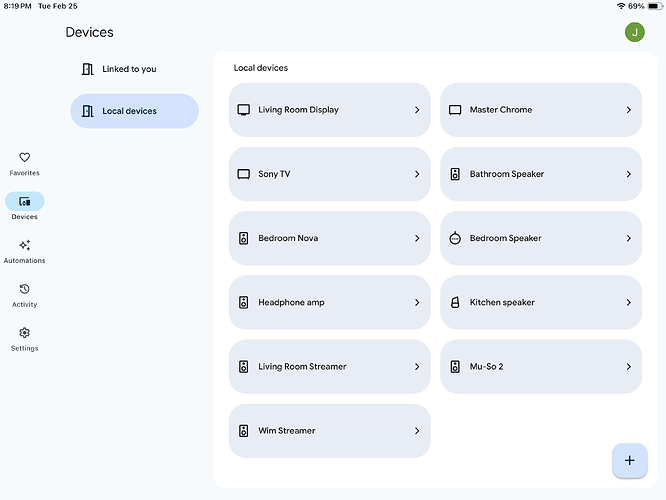The width and height of the screenshot is (666, 500).
Task: Go to Activity label in sidebar
Action: (25, 304)
